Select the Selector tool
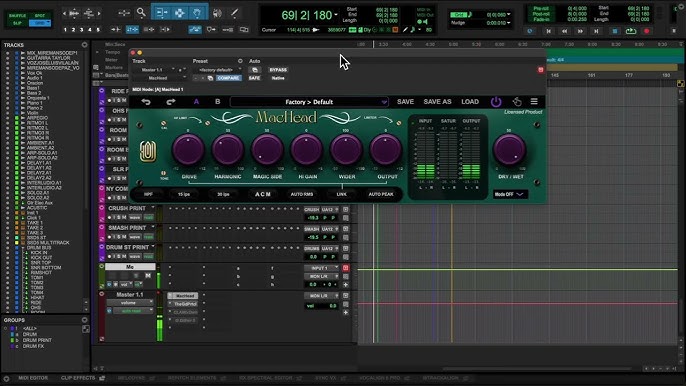Screen dimensions: 686x386 tap(179, 13)
